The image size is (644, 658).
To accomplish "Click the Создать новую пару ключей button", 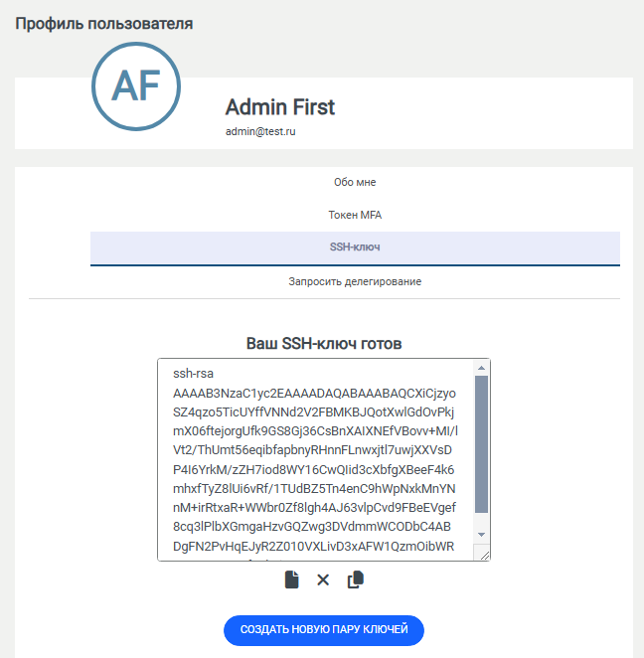I will coord(323,630).
